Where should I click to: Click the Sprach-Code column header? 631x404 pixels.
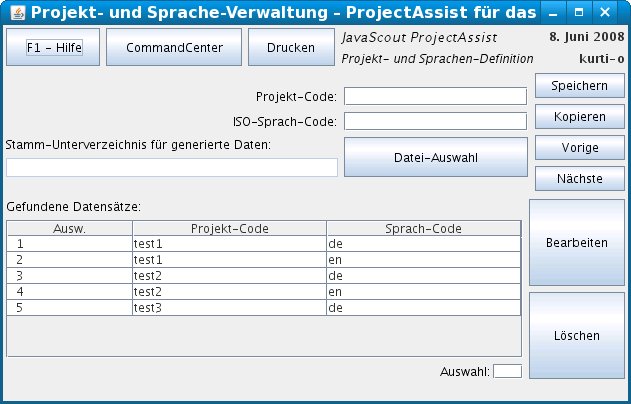tap(423, 228)
